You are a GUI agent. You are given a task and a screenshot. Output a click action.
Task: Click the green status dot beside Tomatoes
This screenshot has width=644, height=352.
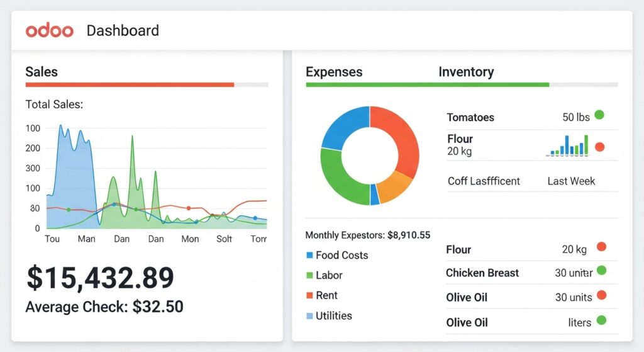click(599, 115)
